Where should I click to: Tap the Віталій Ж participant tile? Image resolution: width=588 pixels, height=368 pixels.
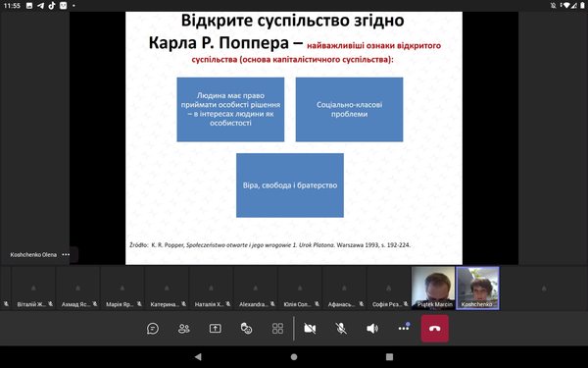point(33,288)
